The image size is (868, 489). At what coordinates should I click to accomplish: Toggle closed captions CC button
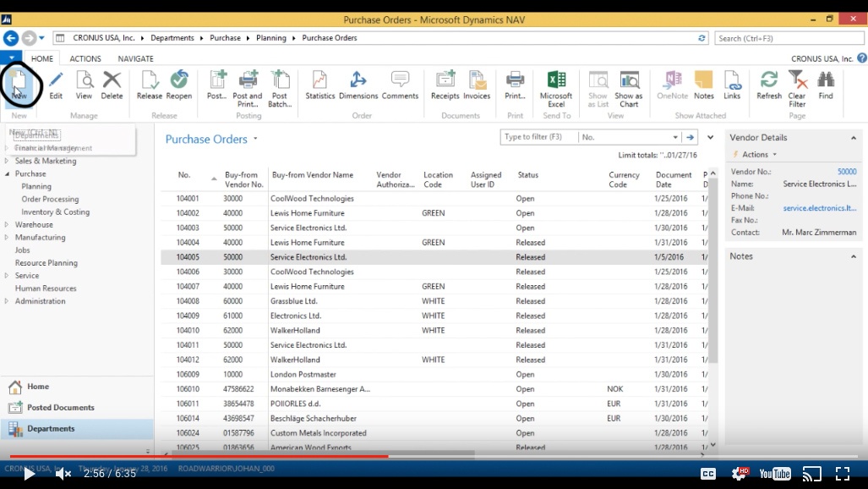(x=708, y=474)
